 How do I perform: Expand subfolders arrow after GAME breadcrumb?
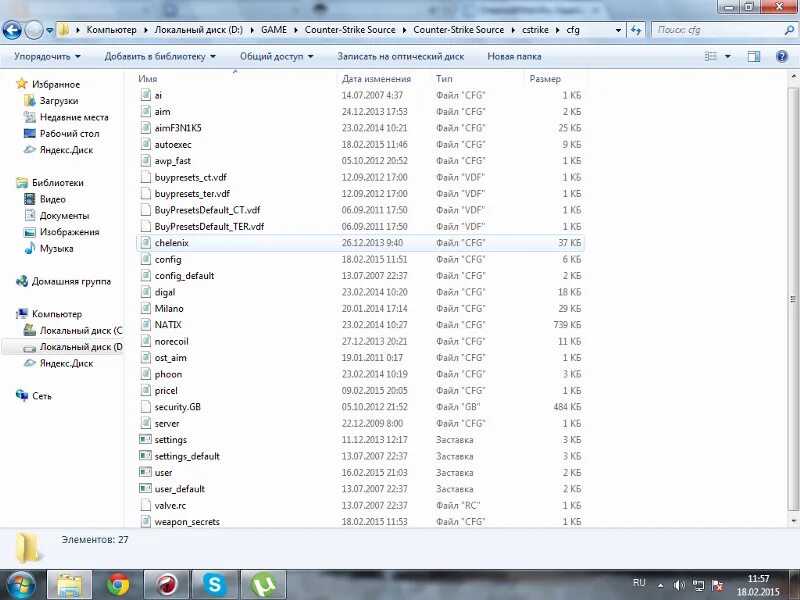tap(296, 30)
